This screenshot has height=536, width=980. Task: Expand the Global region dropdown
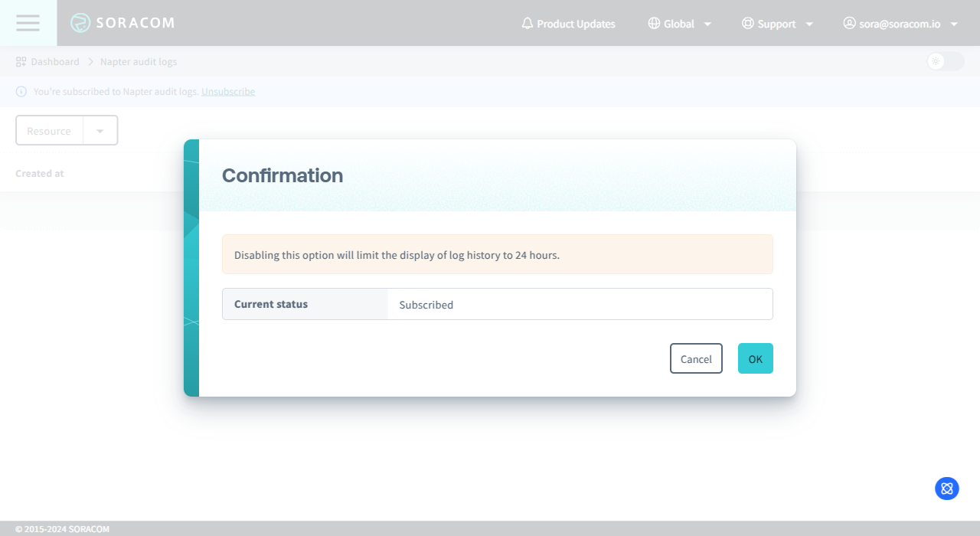coord(707,24)
